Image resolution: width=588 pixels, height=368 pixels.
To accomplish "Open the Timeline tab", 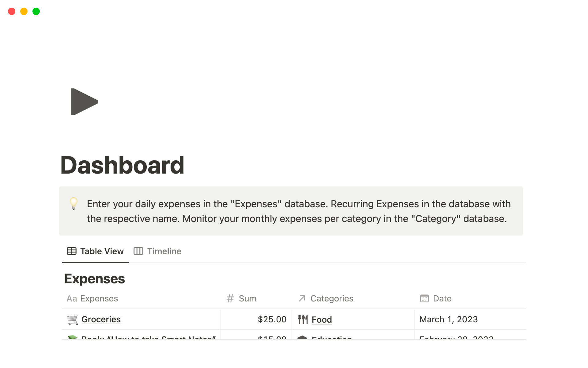I will pos(164,251).
